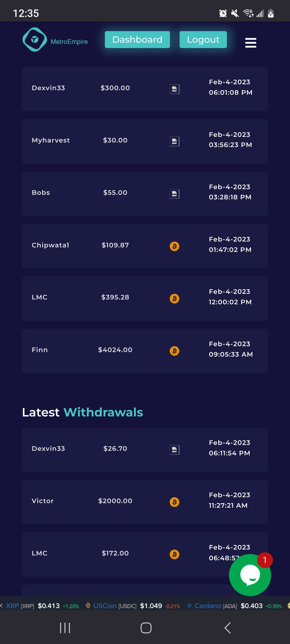Viewport: 290px width, 644px height.
Task: Tap Android back navigation button
Action: pos(227,628)
